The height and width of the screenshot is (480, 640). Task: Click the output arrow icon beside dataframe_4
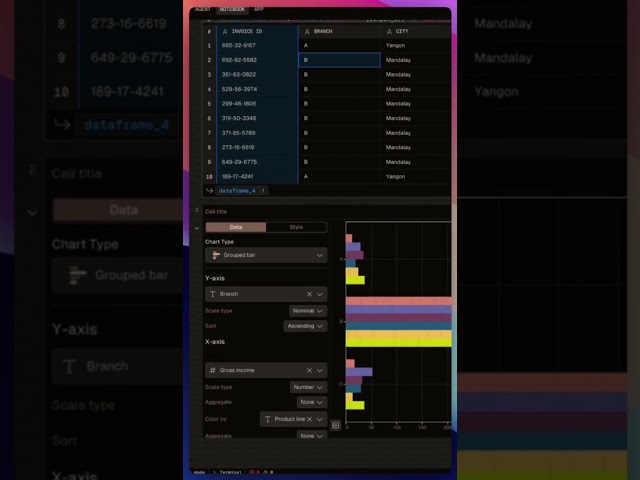tap(209, 191)
